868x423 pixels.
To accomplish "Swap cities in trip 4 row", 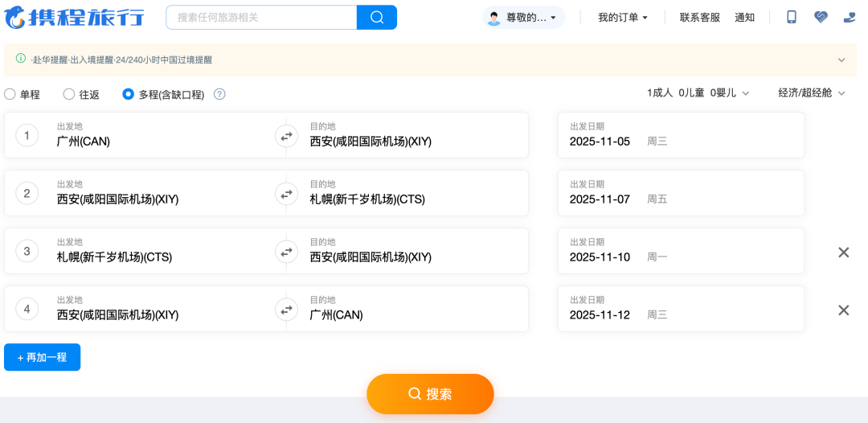I will pos(286,309).
